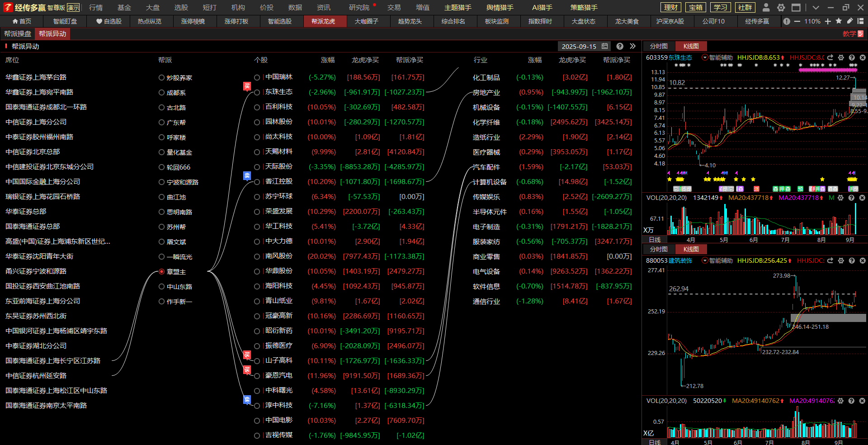Select the 宁波和源路 radio button
The height and width of the screenshot is (445, 868).
(161, 182)
